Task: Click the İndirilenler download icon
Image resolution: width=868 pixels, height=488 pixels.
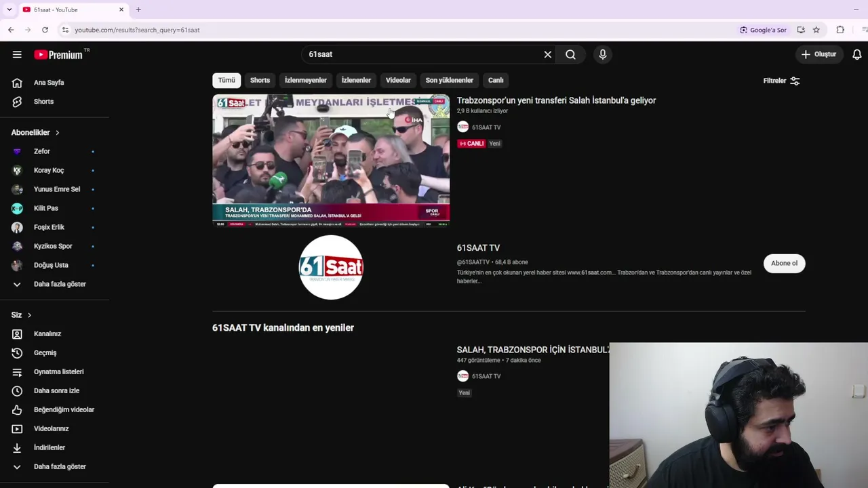Action: click(17, 448)
